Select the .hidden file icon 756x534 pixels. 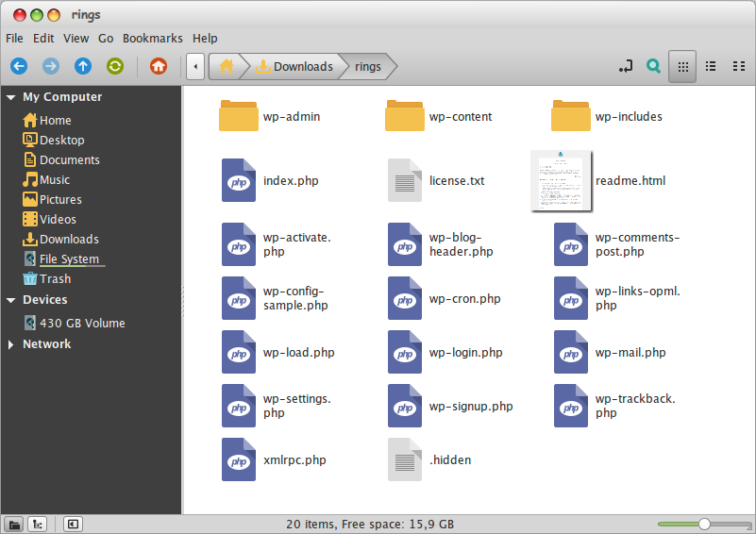(405, 459)
